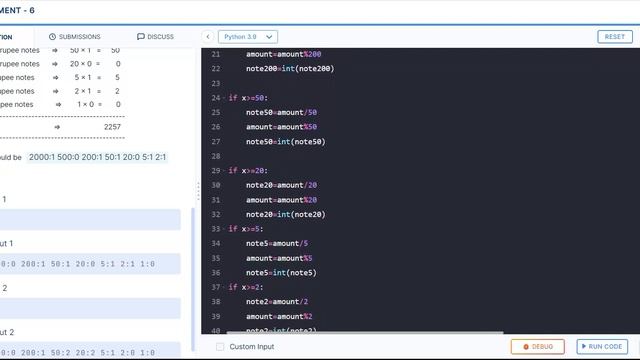Enable the Custom Input checkbox
The width and height of the screenshot is (640, 360).
point(220,347)
